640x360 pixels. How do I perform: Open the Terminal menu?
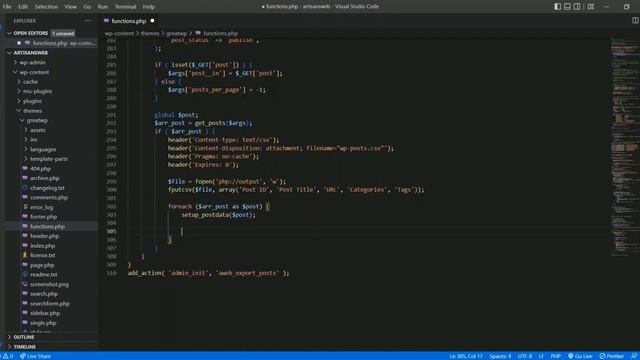tap(125, 7)
